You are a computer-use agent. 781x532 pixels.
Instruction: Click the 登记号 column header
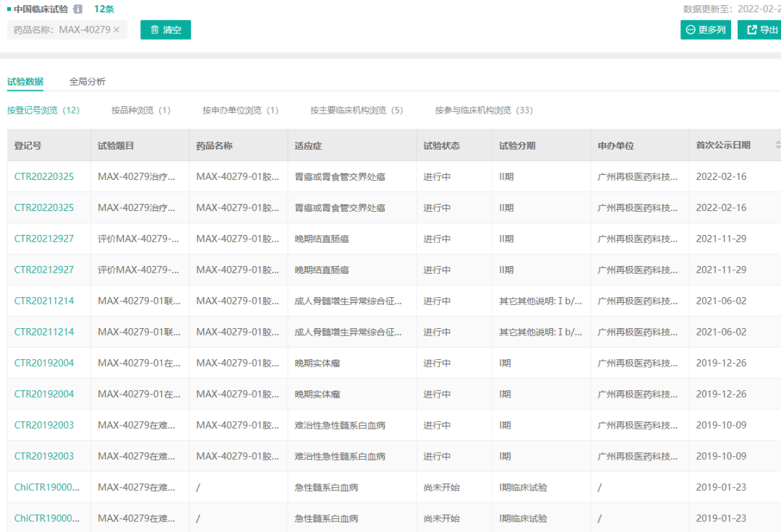click(28, 145)
